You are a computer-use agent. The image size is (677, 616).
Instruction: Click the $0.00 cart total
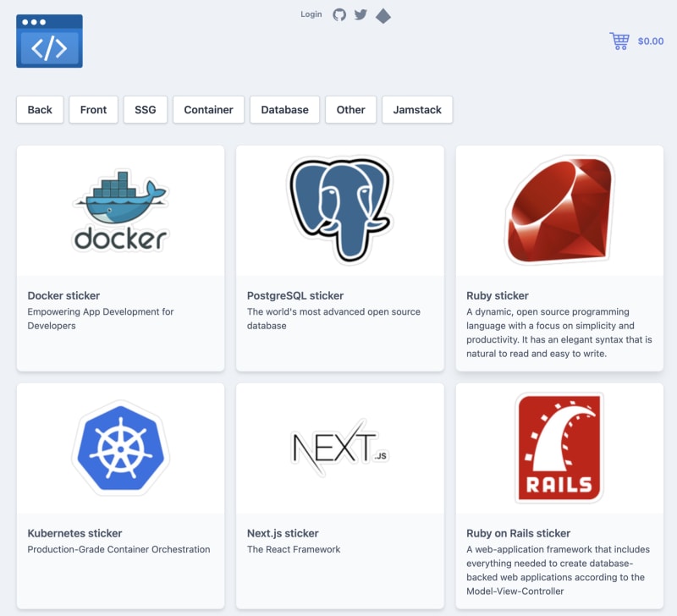(x=651, y=41)
